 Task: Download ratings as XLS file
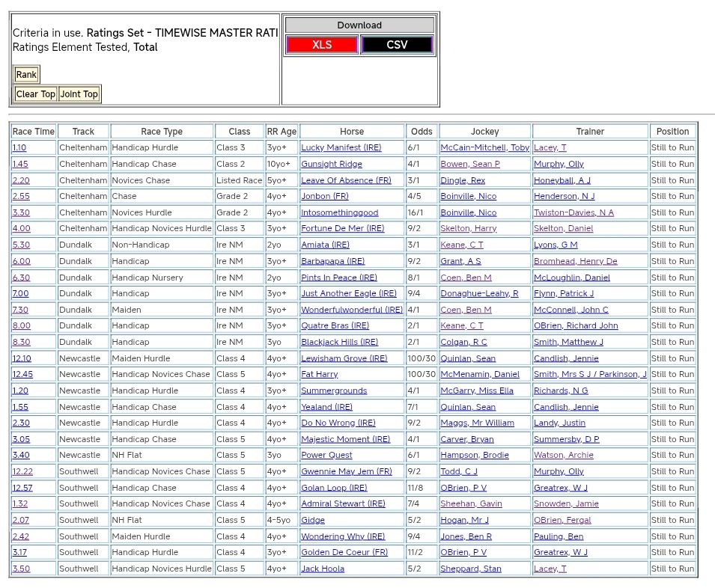[x=322, y=45]
